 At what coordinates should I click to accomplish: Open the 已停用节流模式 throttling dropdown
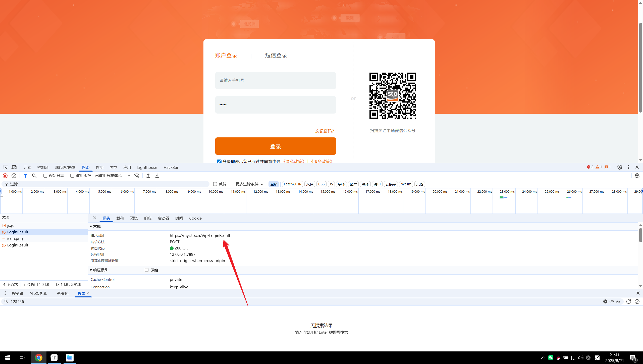coord(113,176)
